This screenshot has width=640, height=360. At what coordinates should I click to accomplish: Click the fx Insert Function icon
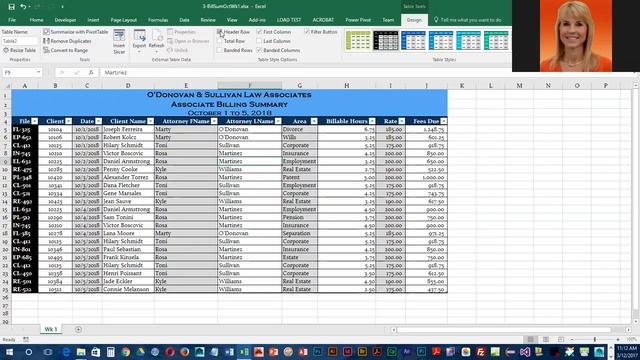91,72
